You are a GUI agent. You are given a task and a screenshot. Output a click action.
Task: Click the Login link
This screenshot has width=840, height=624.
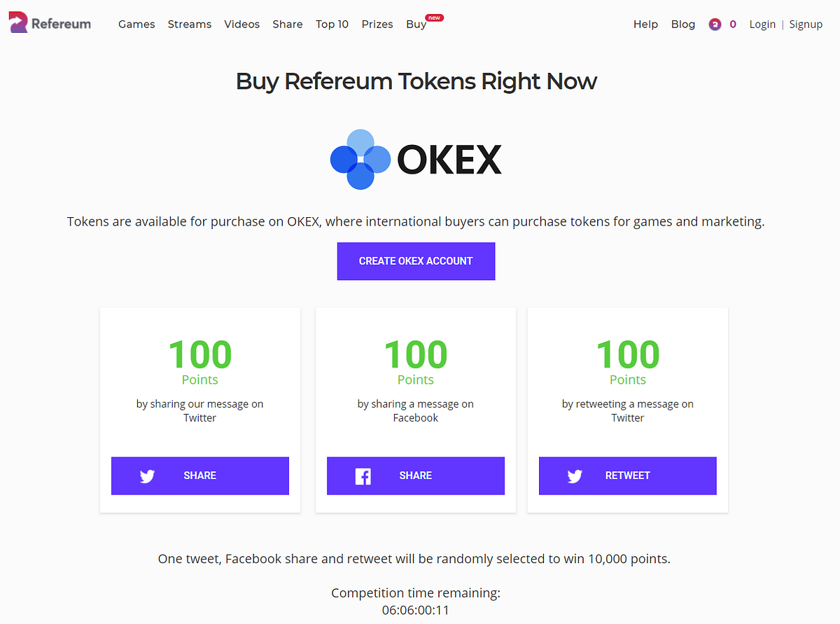click(762, 25)
